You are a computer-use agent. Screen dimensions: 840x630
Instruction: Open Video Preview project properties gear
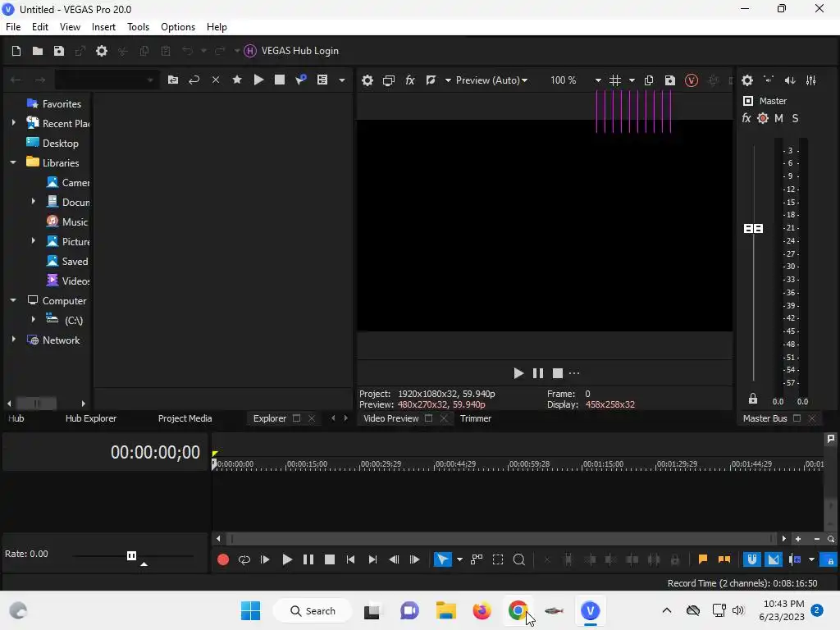[x=367, y=80]
